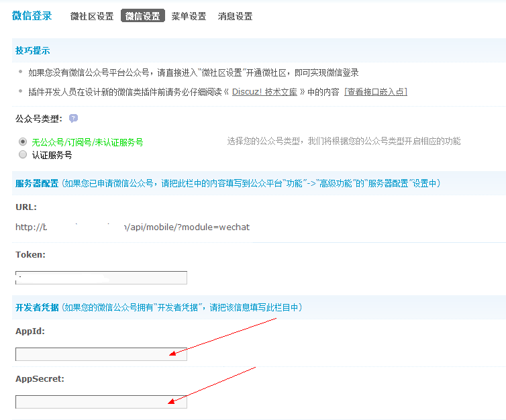The image size is (506, 420).
Task: Click the AppId: label
Action: [30, 331]
